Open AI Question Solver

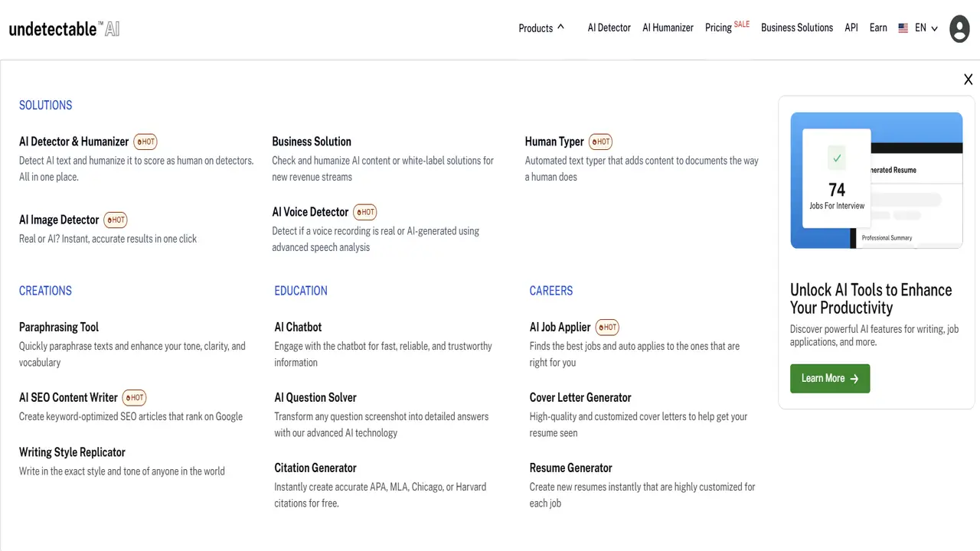315,397
